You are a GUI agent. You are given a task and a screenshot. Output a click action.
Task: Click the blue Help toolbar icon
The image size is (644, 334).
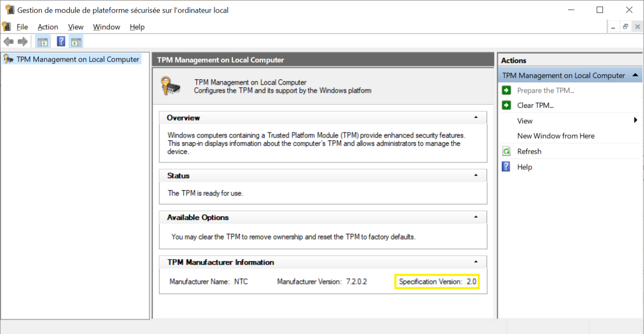coord(61,42)
